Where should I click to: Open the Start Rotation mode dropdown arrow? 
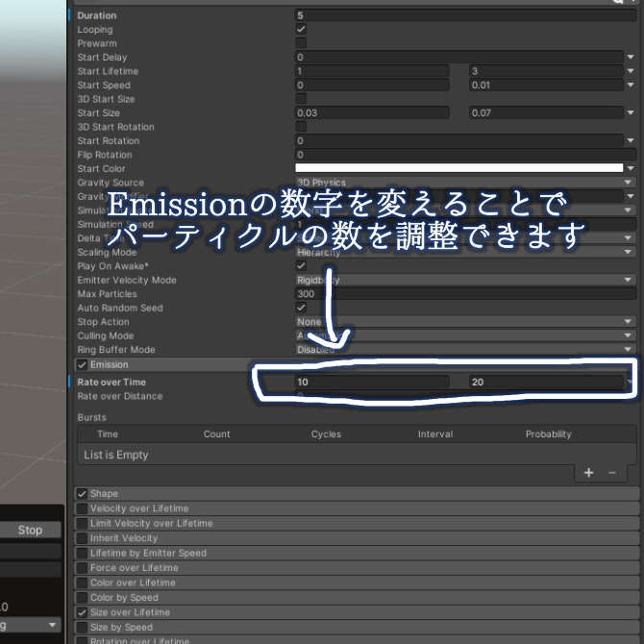(x=631, y=140)
